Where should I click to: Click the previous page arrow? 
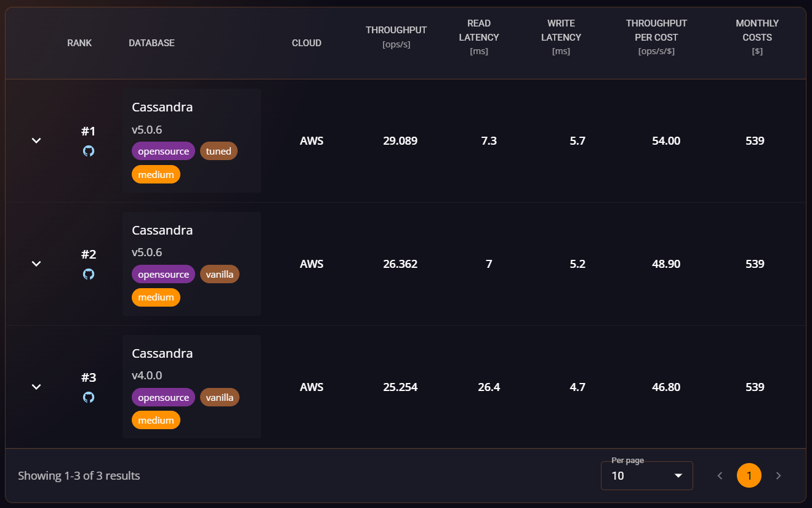tap(720, 475)
